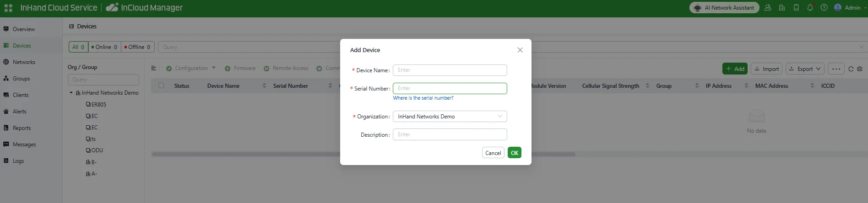
Task: Open the user accounts icon in header
Action: click(768, 8)
